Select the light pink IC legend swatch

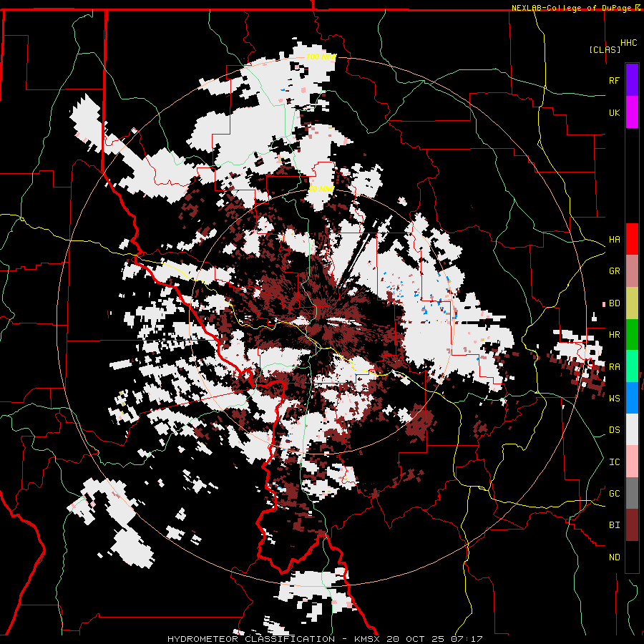click(x=632, y=462)
